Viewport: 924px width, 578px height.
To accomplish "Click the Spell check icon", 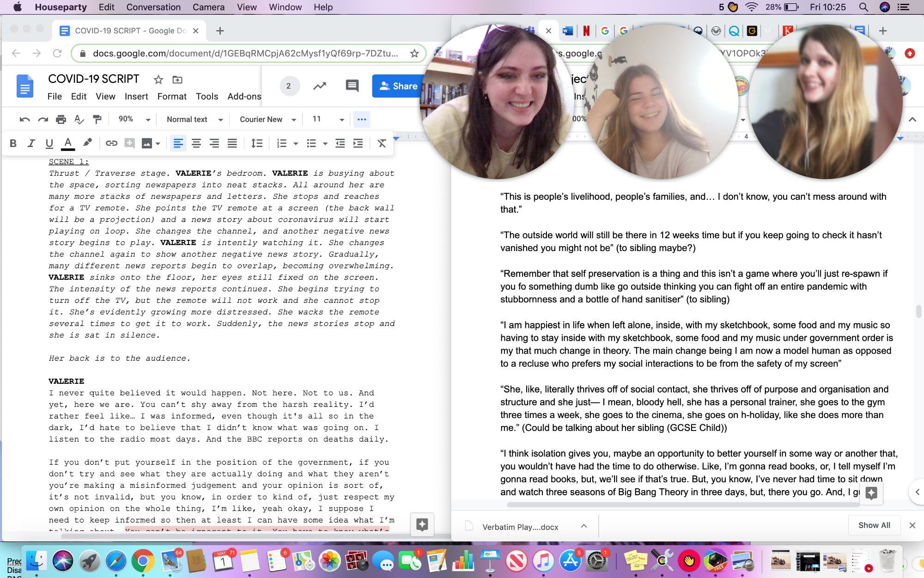I will (x=79, y=119).
